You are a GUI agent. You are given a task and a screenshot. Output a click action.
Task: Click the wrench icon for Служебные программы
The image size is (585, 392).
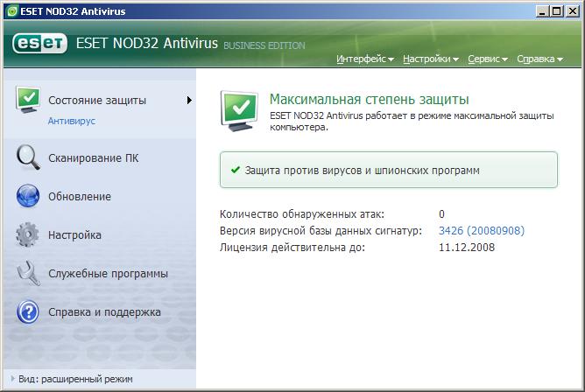pyautogui.click(x=28, y=273)
